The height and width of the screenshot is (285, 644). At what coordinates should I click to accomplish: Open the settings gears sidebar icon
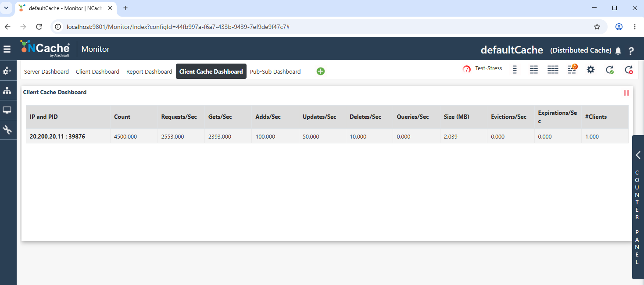(x=7, y=71)
